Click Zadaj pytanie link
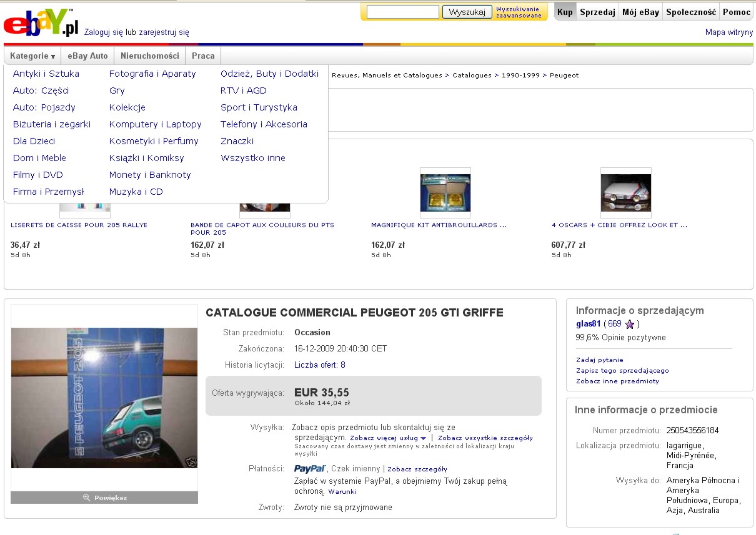Viewport: 756px width, 535px height. coord(599,360)
